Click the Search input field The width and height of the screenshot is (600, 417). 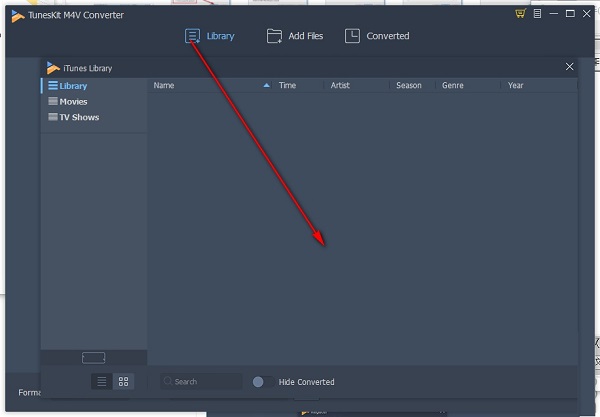click(201, 381)
